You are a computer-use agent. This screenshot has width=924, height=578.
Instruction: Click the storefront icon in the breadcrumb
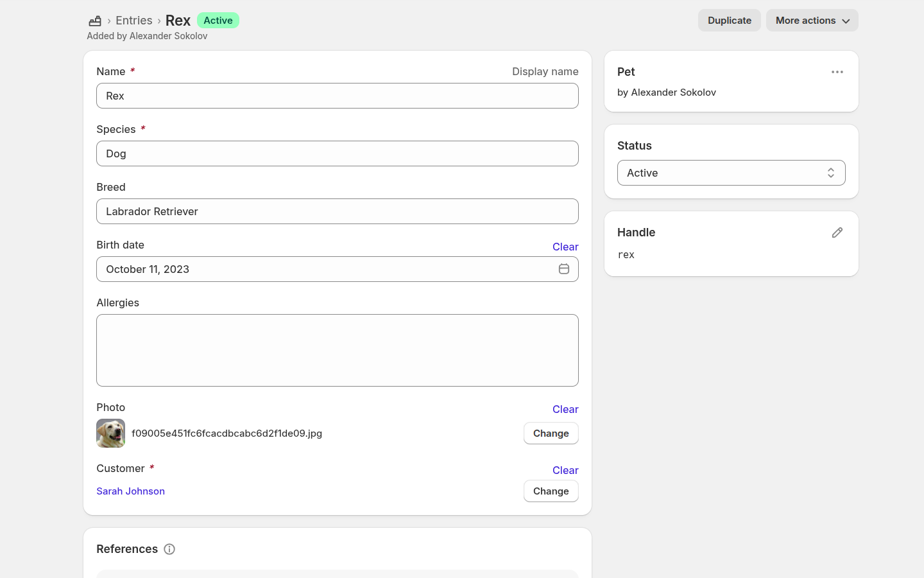point(94,21)
